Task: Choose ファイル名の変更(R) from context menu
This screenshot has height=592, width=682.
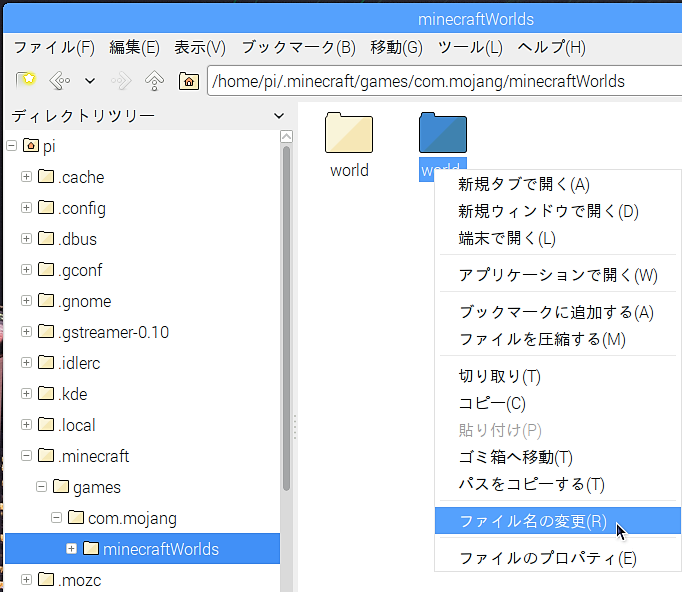Action: (x=532, y=521)
